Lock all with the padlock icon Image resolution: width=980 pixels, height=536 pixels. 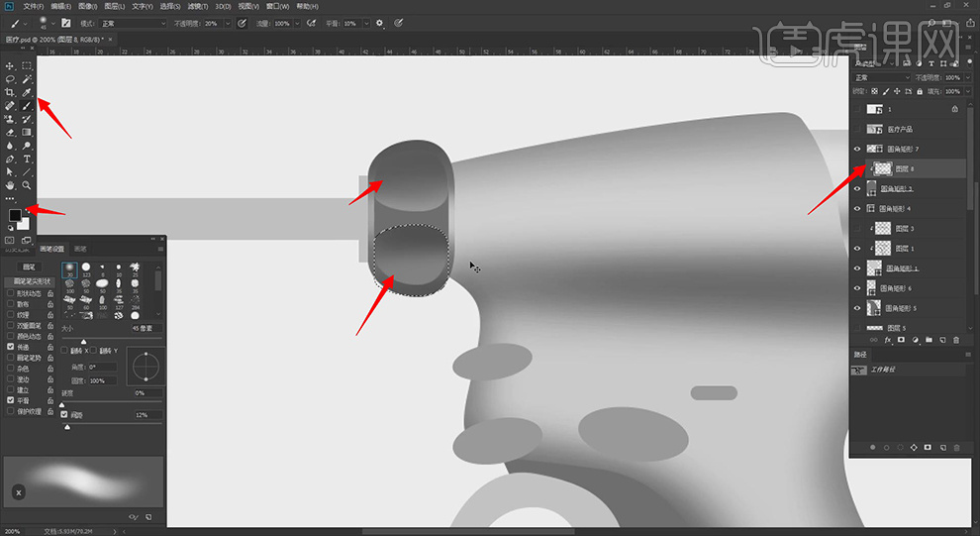point(920,91)
